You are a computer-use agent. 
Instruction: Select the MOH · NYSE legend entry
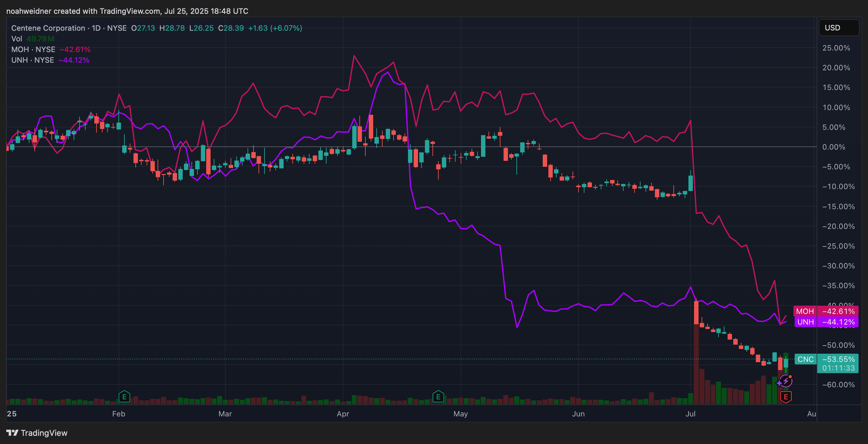[33, 50]
